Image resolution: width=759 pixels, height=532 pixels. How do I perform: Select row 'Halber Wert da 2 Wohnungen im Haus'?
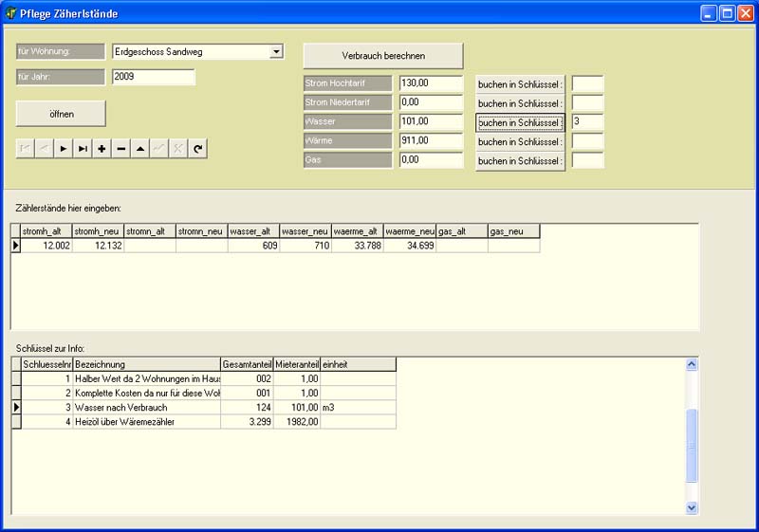coord(209,378)
